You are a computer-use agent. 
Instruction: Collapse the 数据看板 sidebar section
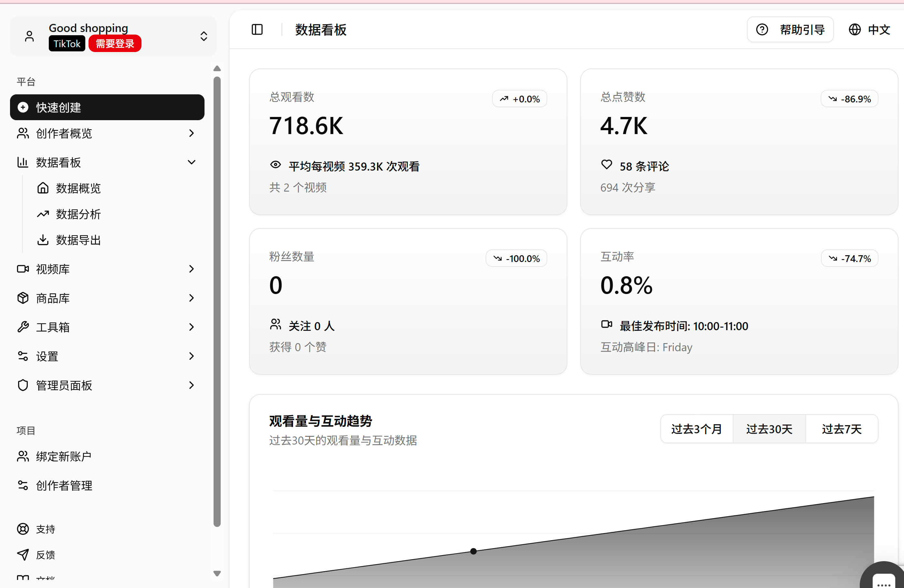pos(192,162)
